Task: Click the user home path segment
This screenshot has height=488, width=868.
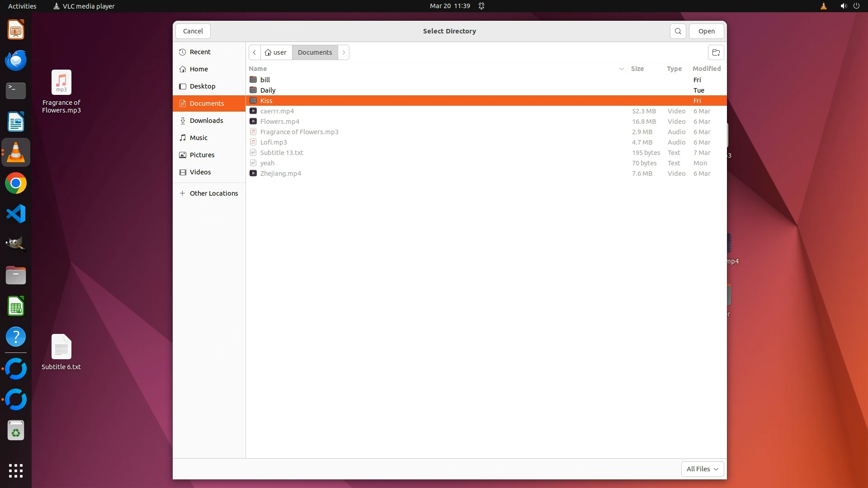Action: 276,52
